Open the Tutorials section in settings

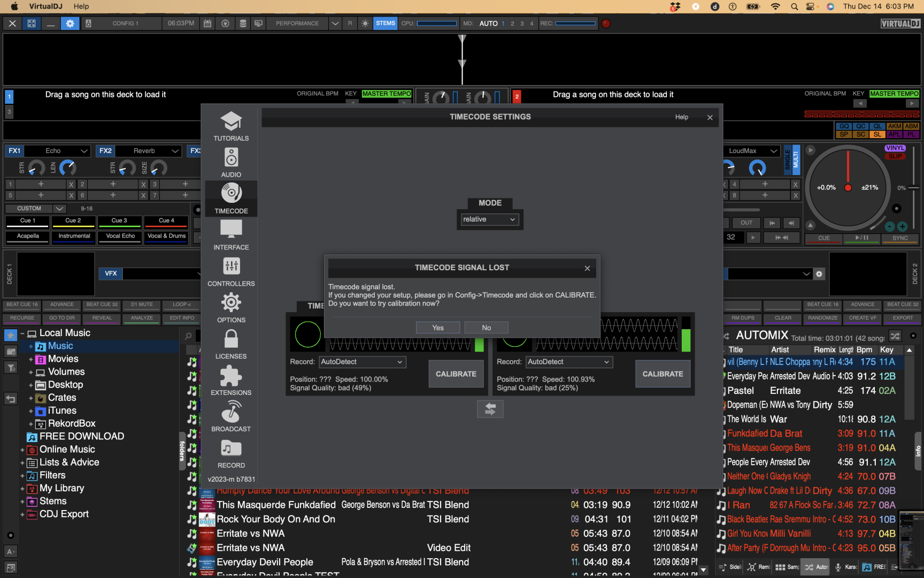pyautogui.click(x=231, y=126)
